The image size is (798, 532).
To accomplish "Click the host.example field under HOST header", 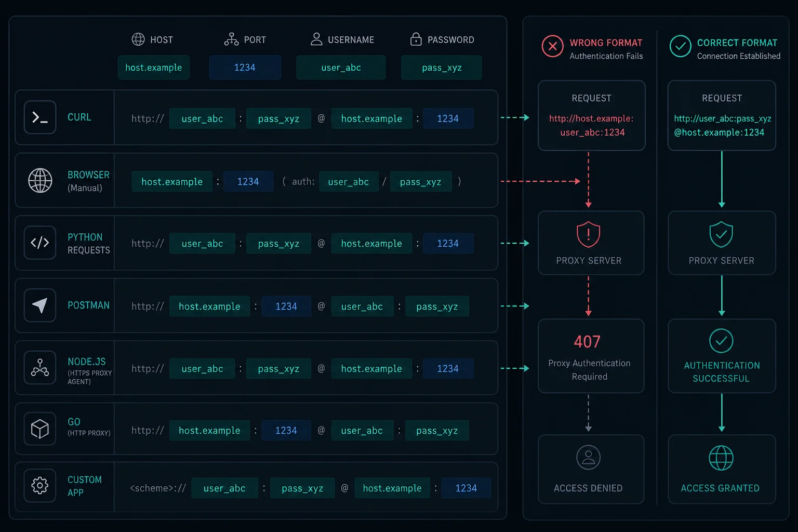I will tap(154, 68).
